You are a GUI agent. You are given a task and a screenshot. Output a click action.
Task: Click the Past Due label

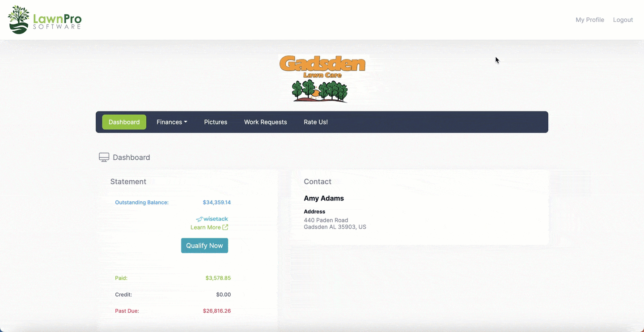tap(127, 311)
